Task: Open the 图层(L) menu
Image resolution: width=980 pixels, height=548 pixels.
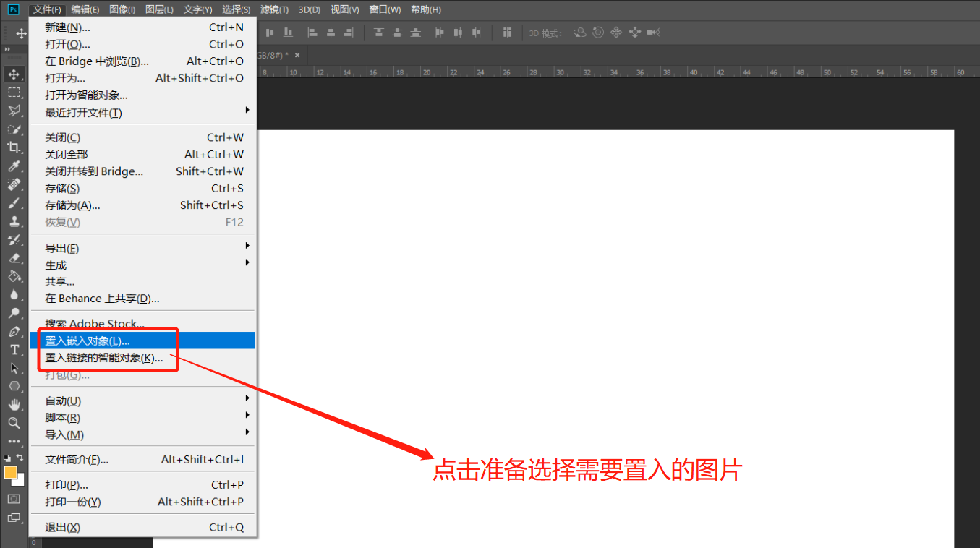Action: [159, 9]
